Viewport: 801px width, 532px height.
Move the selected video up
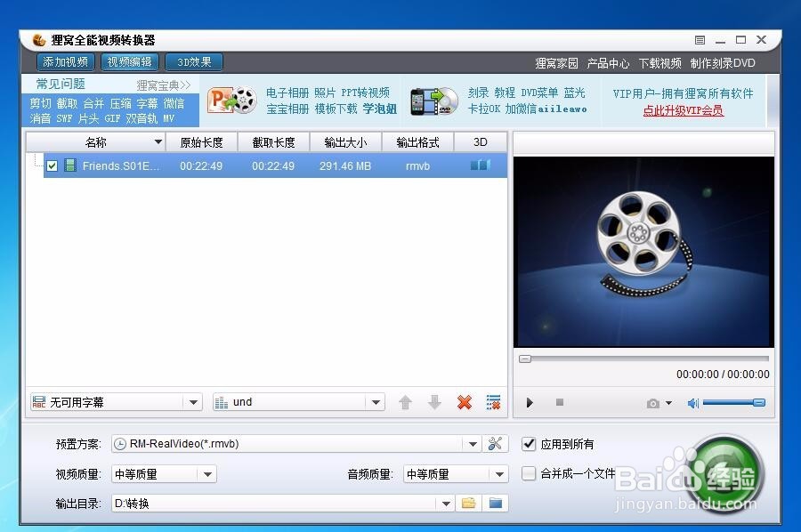[405, 402]
